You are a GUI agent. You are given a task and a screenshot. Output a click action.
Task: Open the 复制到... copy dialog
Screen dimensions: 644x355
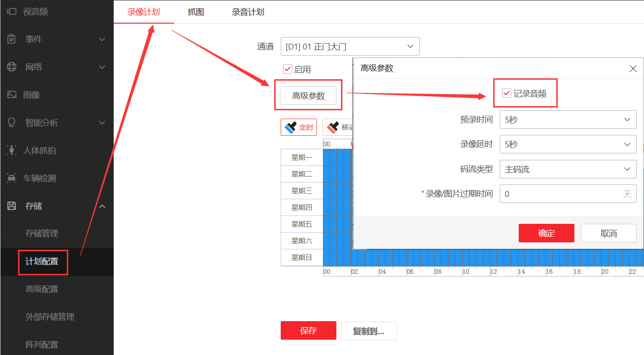(368, 330)
